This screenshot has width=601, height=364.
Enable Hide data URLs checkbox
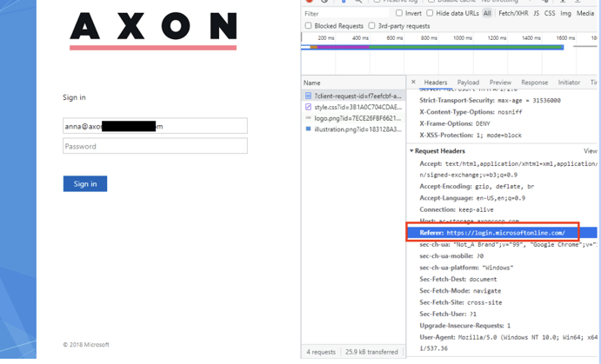coord(430,13)
